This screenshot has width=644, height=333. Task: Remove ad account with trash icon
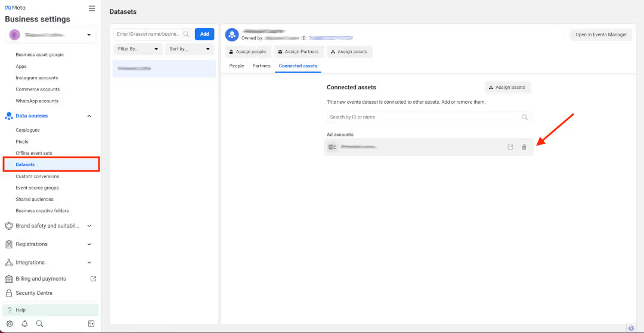click(524, 147)
